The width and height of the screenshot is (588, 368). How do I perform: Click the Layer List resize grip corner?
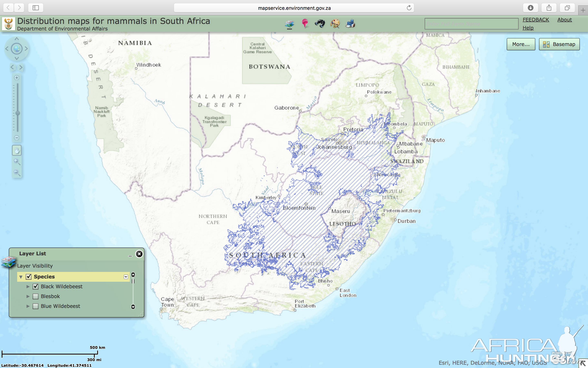point(141,314)
